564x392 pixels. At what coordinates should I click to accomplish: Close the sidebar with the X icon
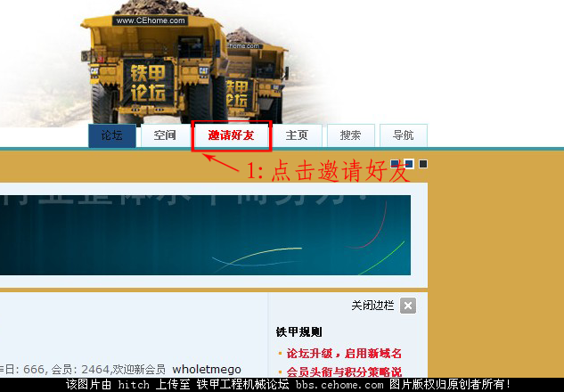[408, 306]
